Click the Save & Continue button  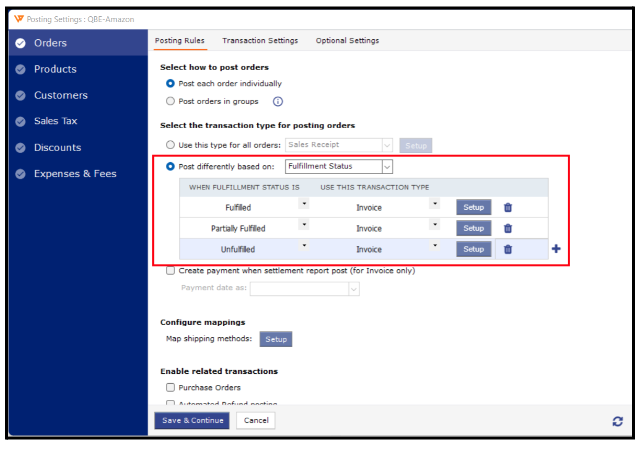192,420
